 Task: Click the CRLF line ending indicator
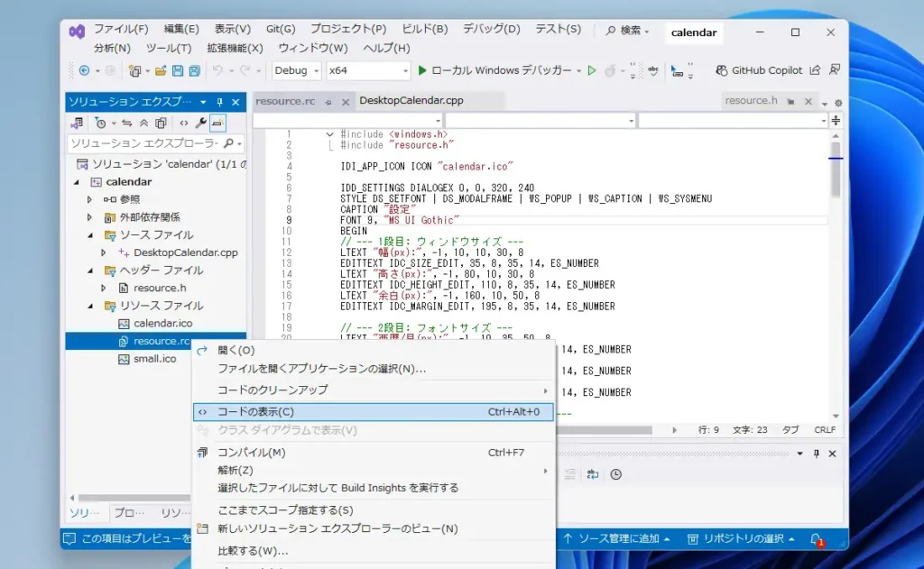tap(825, 430)
